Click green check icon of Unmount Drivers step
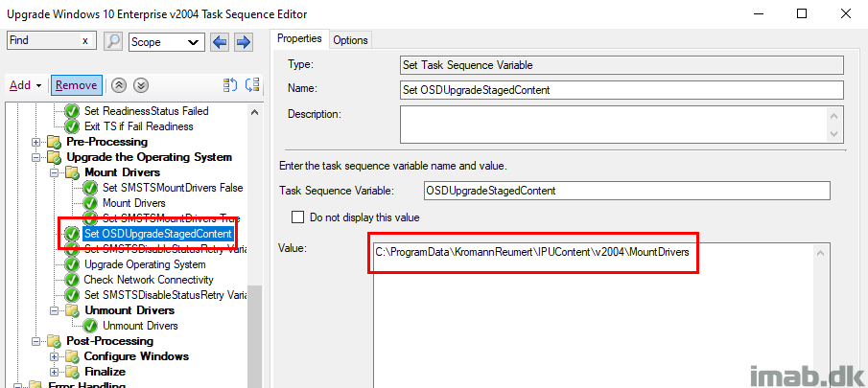The image size is (868, 388). pos(91,326)
